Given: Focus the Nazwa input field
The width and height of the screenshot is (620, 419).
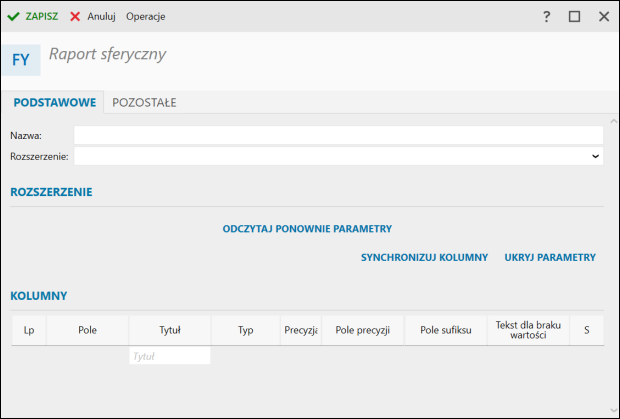Looking at the screenshot, I should click(338, 135).
